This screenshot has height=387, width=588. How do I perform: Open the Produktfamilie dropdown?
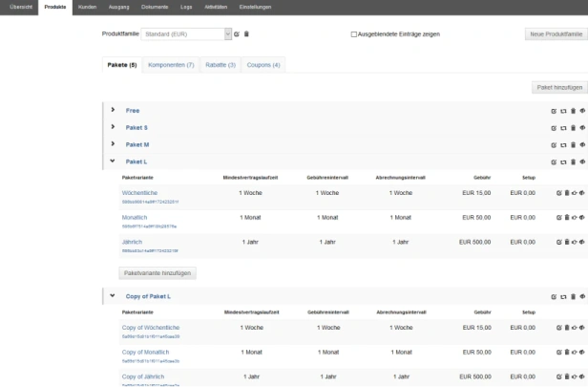coord(186,34)
